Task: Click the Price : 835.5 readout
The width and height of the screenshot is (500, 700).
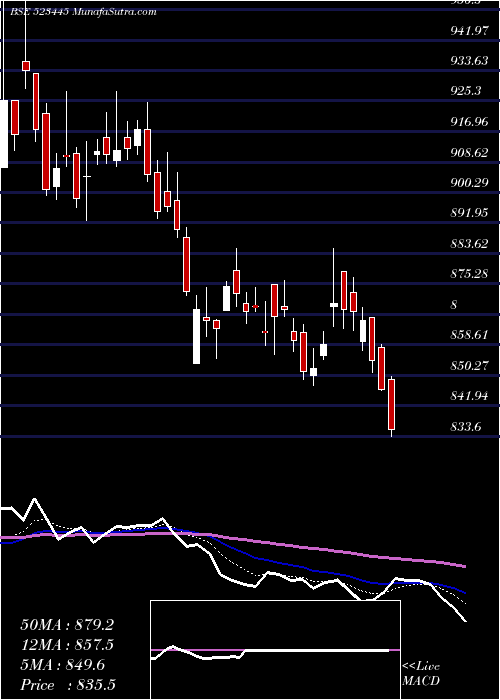Action: coord(68,685)
